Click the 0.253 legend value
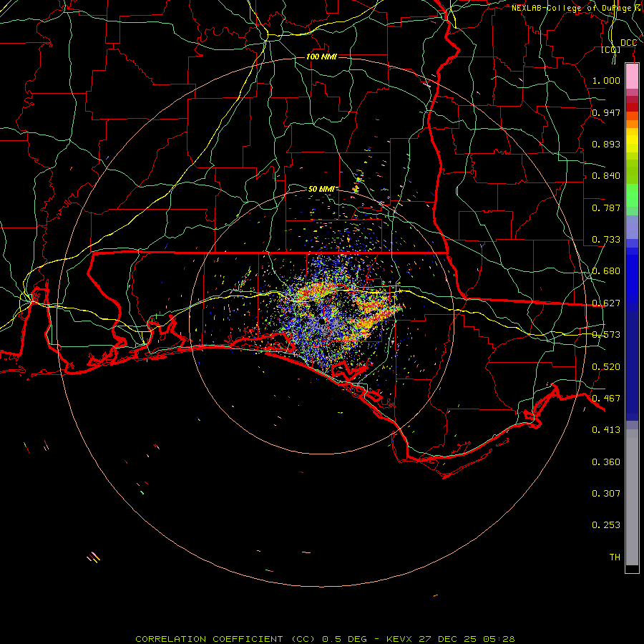The height and width of the screenshot is (644, 644). pos(606,525)
